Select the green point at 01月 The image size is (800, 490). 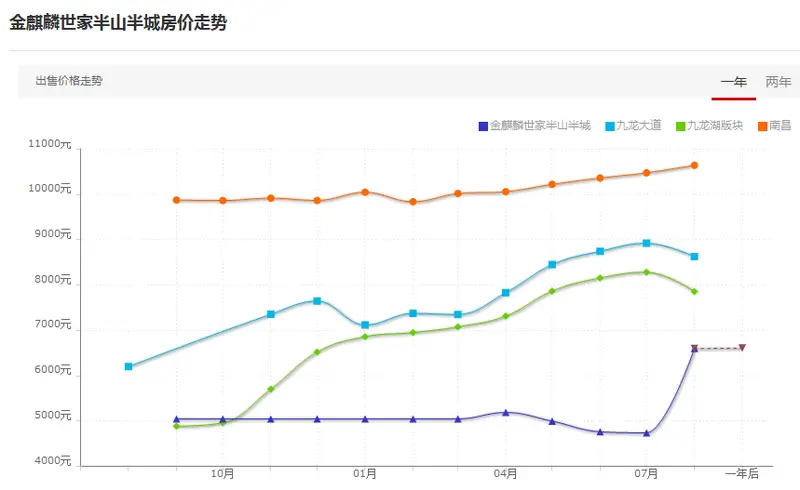tap(365, 337)
